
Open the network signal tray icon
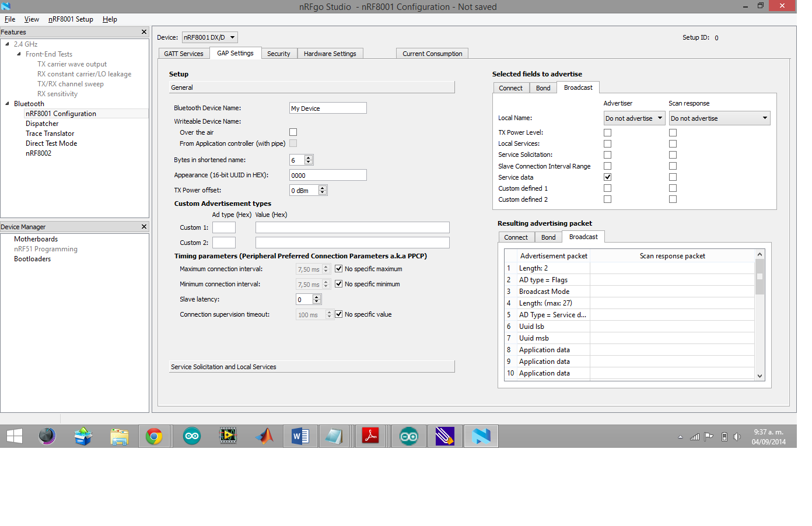pyautogui.click(x=695, y=437)
